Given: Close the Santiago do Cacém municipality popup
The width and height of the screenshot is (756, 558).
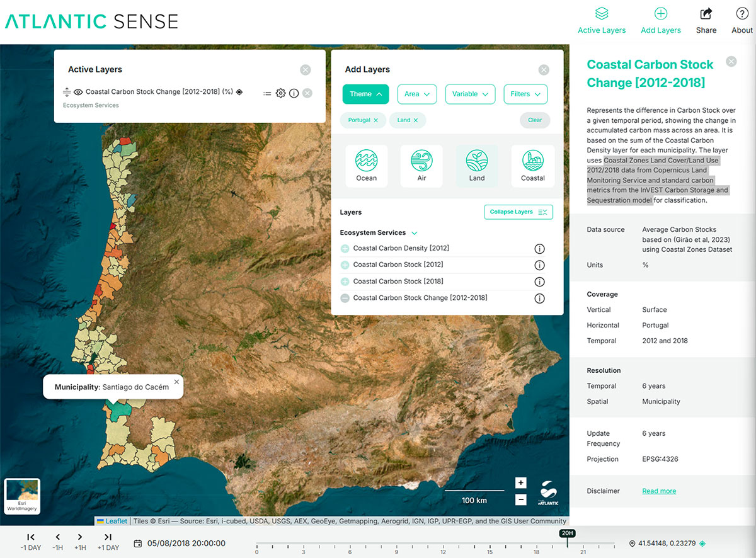Looking at the screenshot, I should (176, 382).
